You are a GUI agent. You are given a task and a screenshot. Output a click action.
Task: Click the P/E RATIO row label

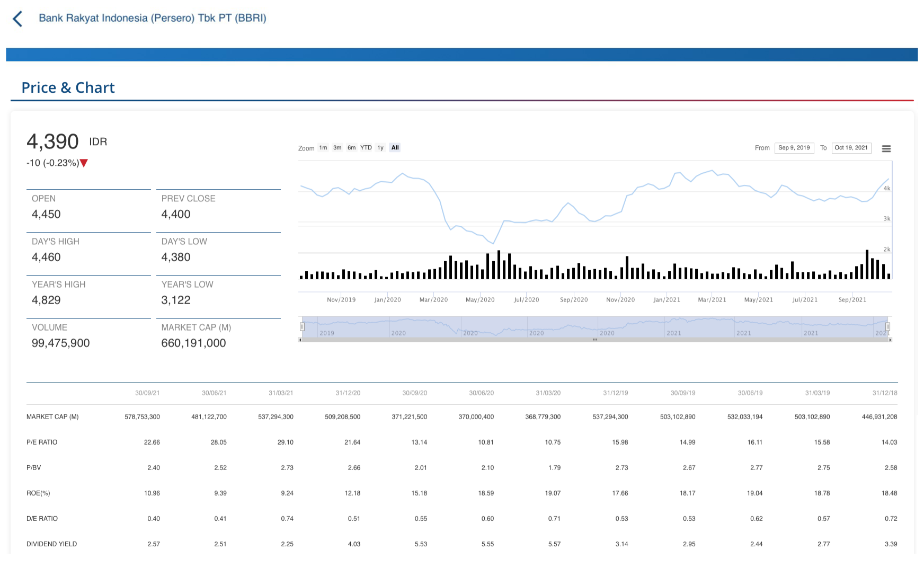pyautogui.click(x=42, y=442)
